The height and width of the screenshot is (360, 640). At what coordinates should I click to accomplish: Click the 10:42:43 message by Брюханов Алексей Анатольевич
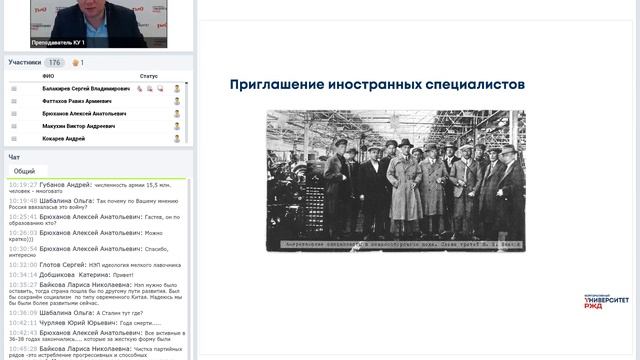pos(97,336)
